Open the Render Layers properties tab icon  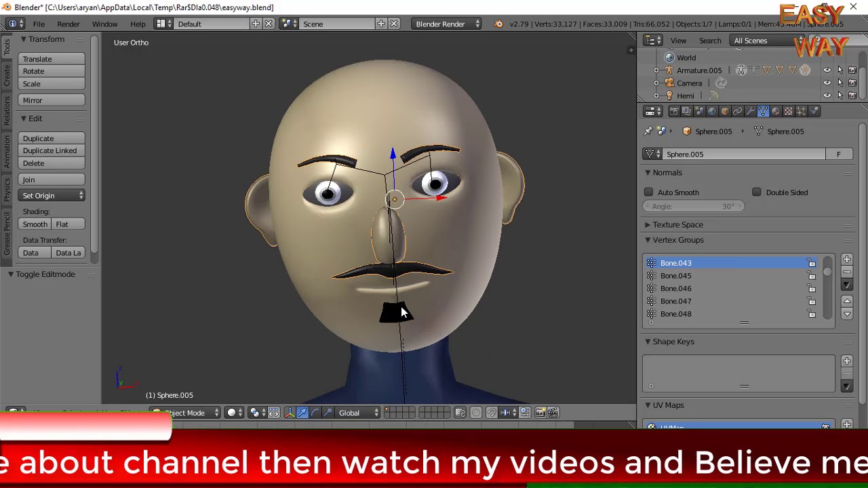point(686,111)
